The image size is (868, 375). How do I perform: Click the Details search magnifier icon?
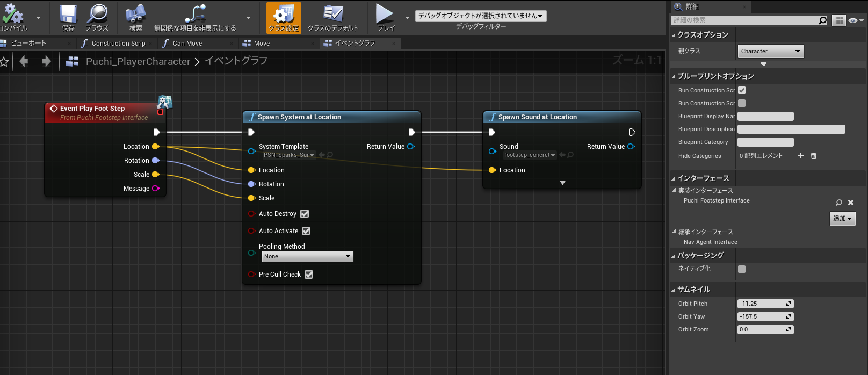pyautogui.click(x=823, y=20)
